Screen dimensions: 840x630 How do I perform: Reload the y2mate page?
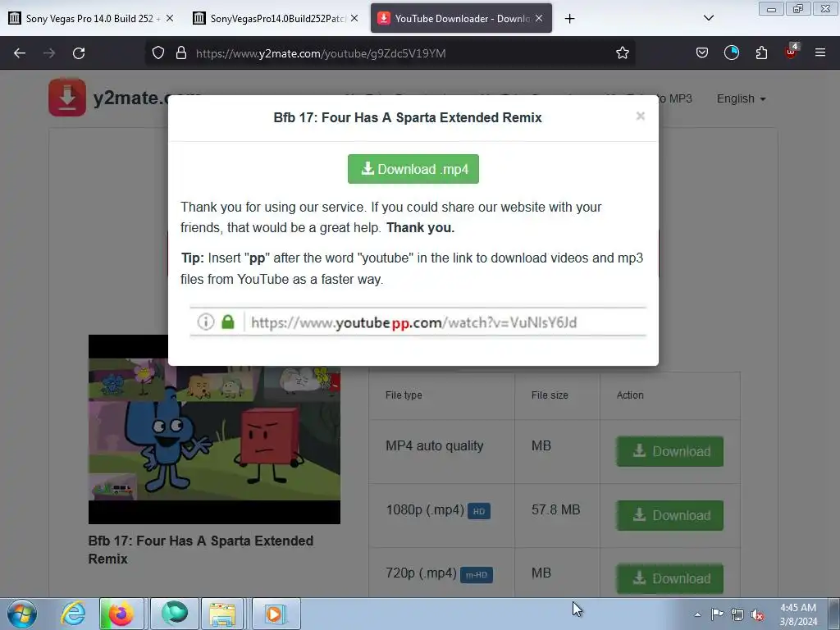pos(79,53)
